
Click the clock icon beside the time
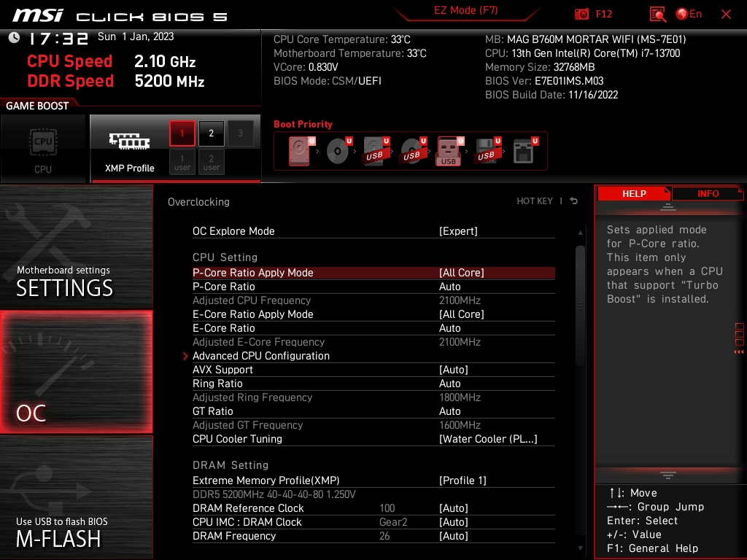(15, 38)
